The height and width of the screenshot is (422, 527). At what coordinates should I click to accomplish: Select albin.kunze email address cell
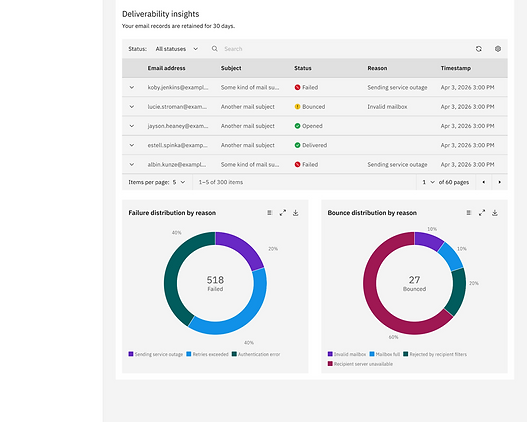click(x=177, y=165)
